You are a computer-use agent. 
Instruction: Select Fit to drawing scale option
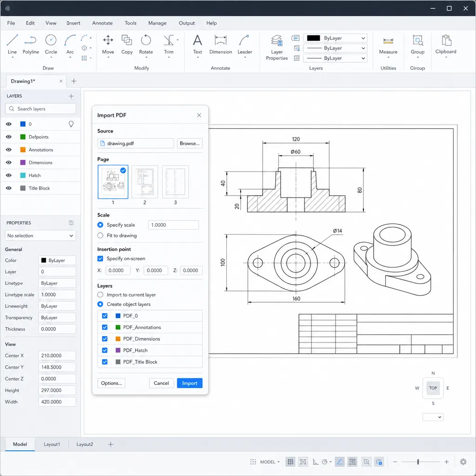100,235
